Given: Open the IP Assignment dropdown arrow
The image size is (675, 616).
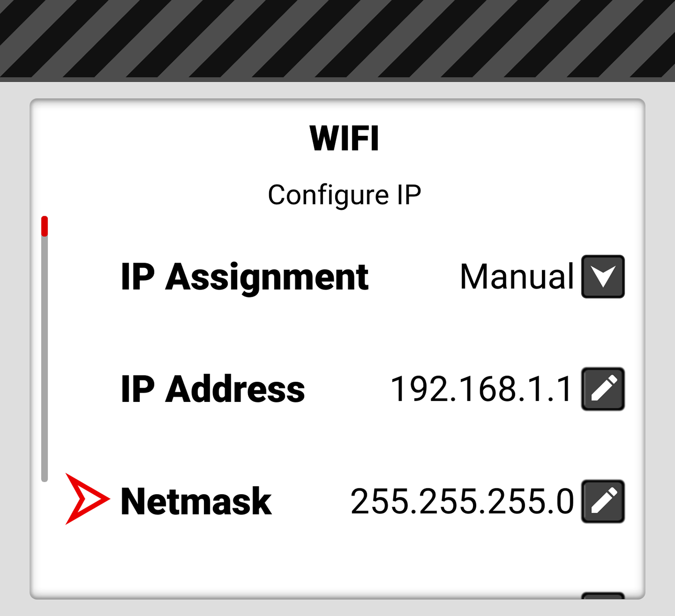Looking at the screenshot, I should [x=603, y=277].
